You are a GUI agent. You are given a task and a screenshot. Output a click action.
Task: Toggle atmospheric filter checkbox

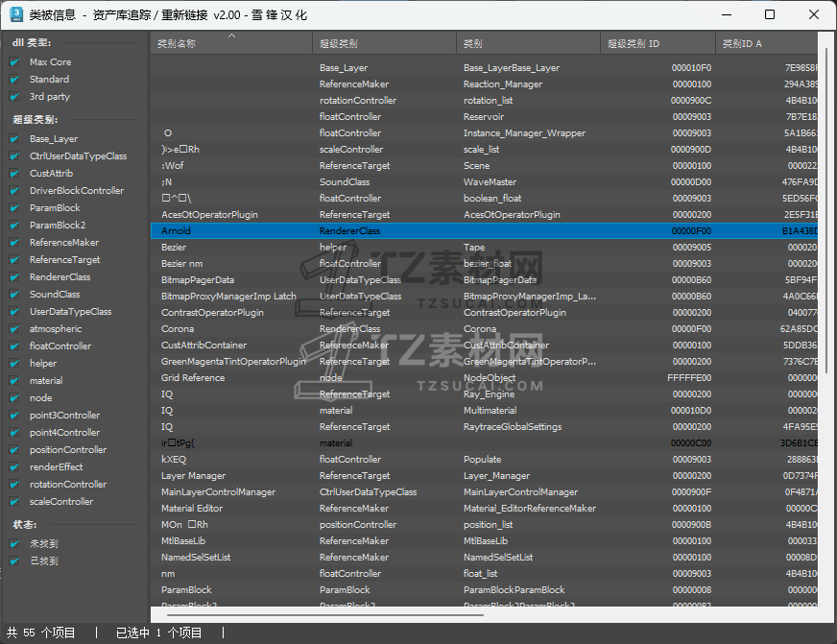tap(15, 329)
